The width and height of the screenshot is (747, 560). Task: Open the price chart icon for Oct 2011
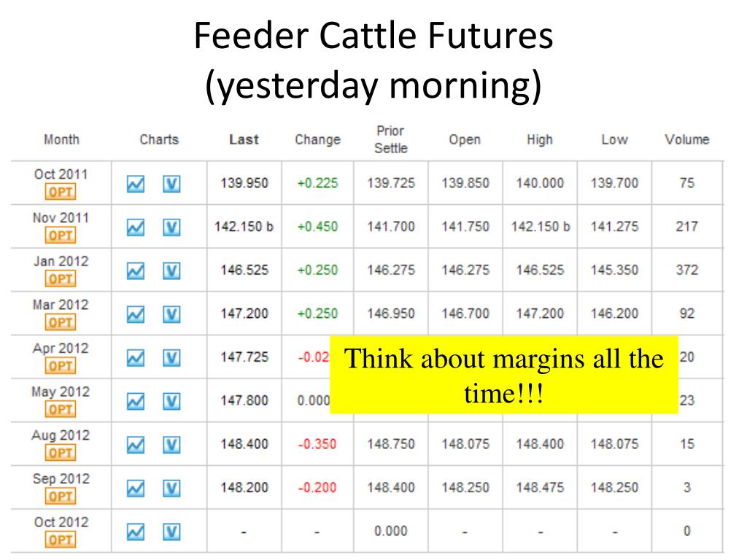click(x=136, y=184)
